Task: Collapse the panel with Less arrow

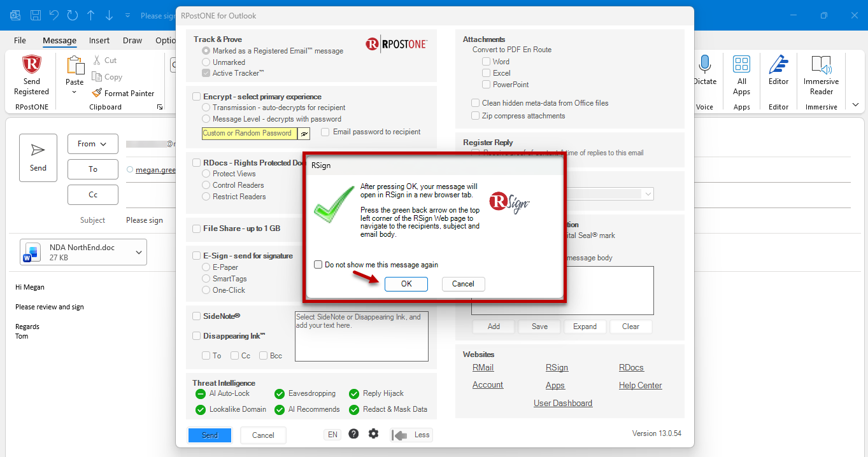Action: (x=411, y=435)
